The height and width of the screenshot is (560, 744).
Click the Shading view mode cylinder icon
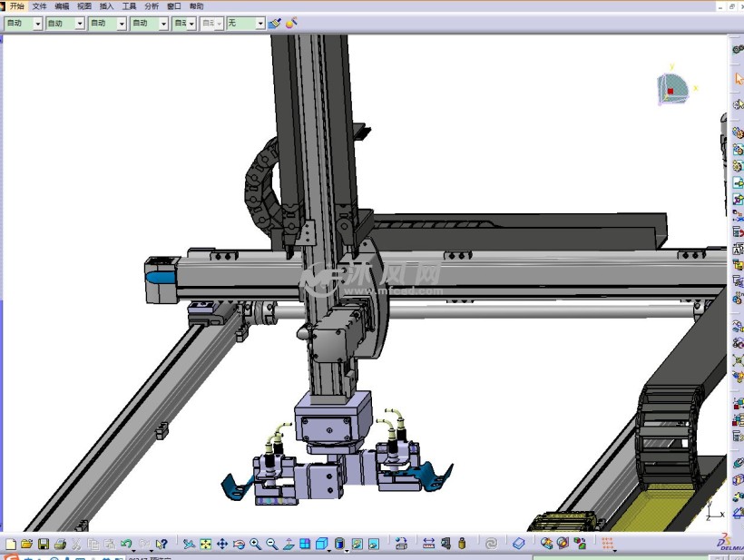[x=339, y=544]
